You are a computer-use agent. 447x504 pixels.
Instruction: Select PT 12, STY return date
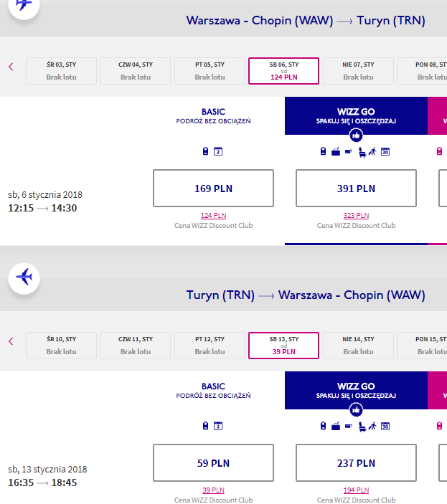click(210, 346)
